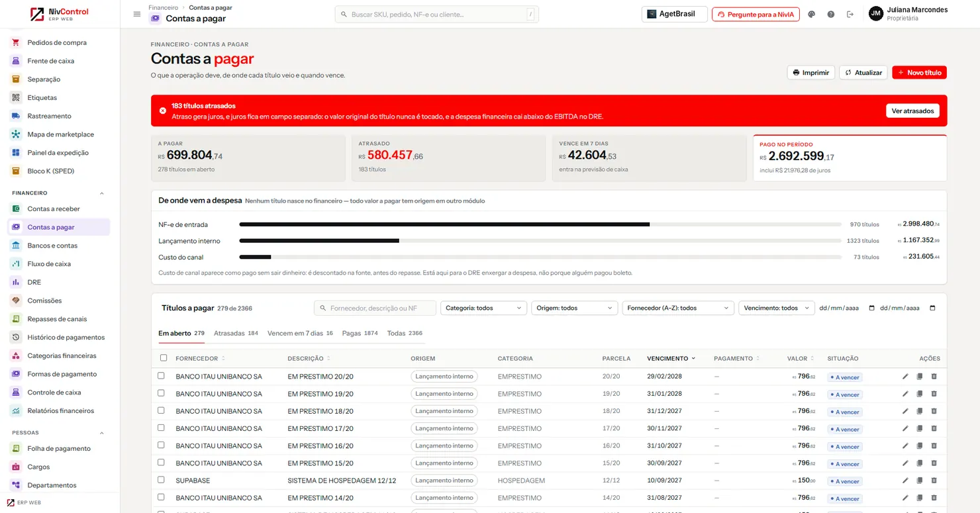980x513 pixels.
Task: Check the EM PRESTIMO 20/20 row checkbox
Action: pyautogui.click(x=161, y=376)
